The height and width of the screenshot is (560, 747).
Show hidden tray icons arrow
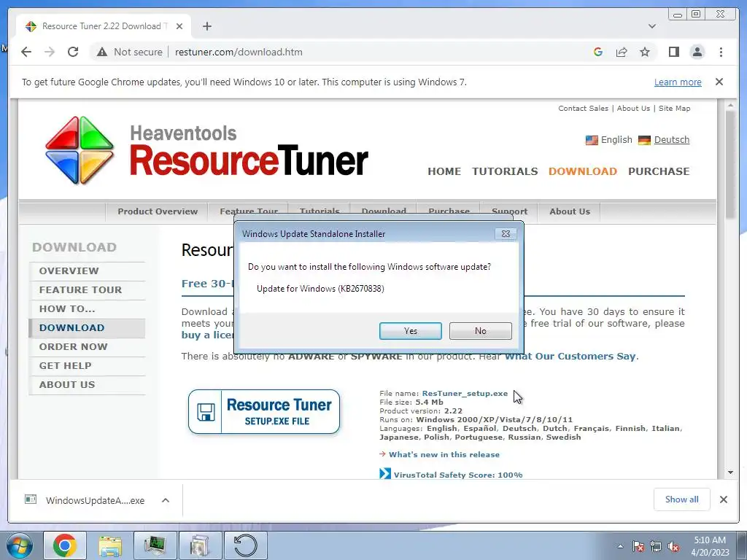[x=620, y=546]
